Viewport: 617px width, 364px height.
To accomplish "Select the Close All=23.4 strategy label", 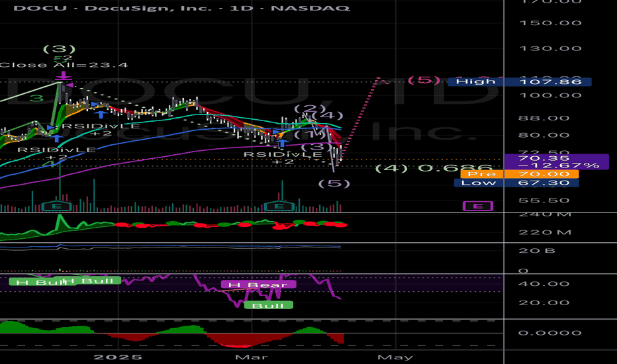I will coord(64,65).
